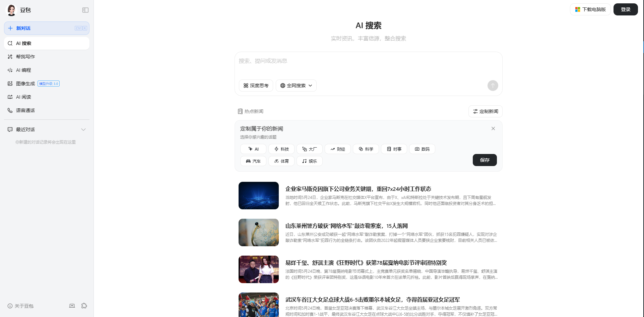
Task: Click the 模型升级 3.0 badge
Action: click(49, 84)
